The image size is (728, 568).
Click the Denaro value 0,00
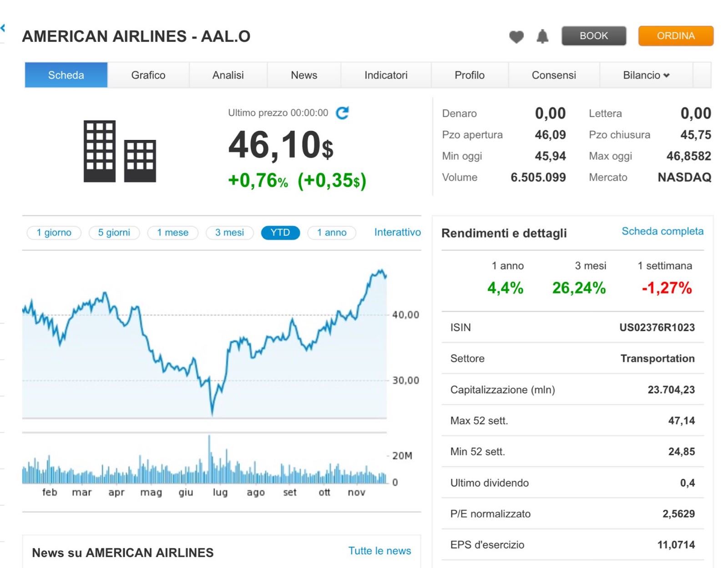click(550, 113)
